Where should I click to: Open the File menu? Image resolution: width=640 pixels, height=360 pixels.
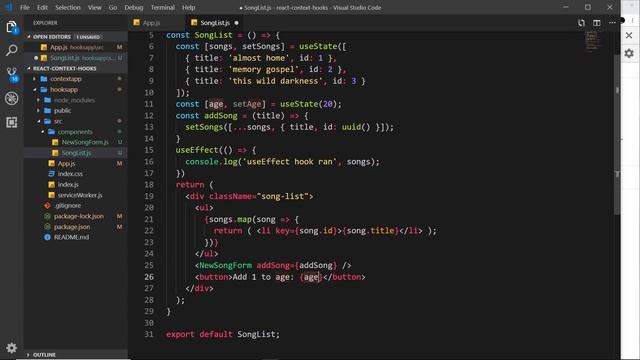click(25, 7)
